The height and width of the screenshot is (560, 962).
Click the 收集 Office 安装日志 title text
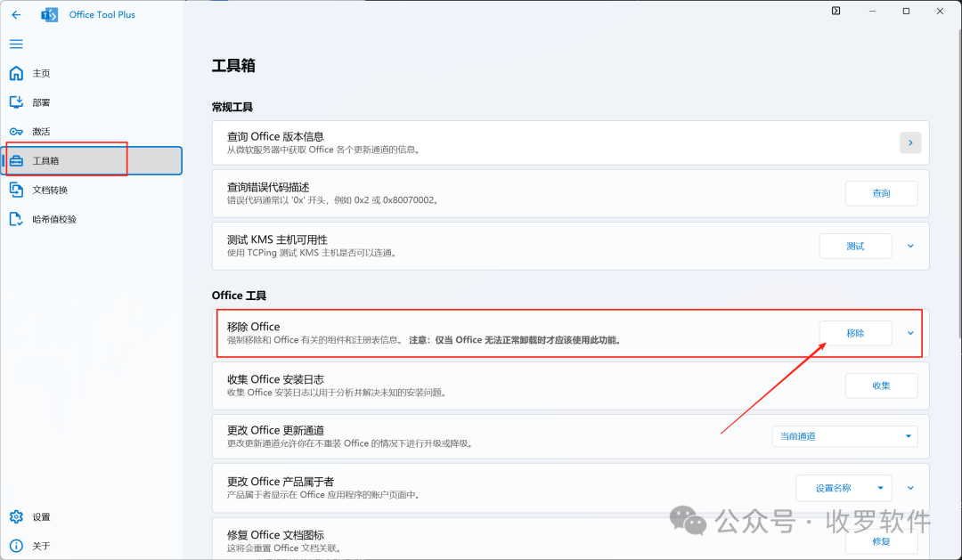[x=275, y=379]
